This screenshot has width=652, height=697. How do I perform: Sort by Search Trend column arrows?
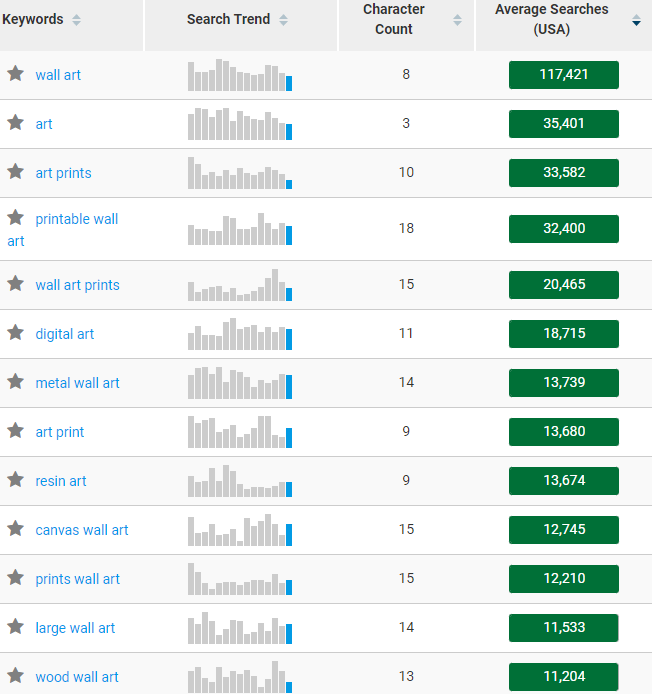pos(283,20)
